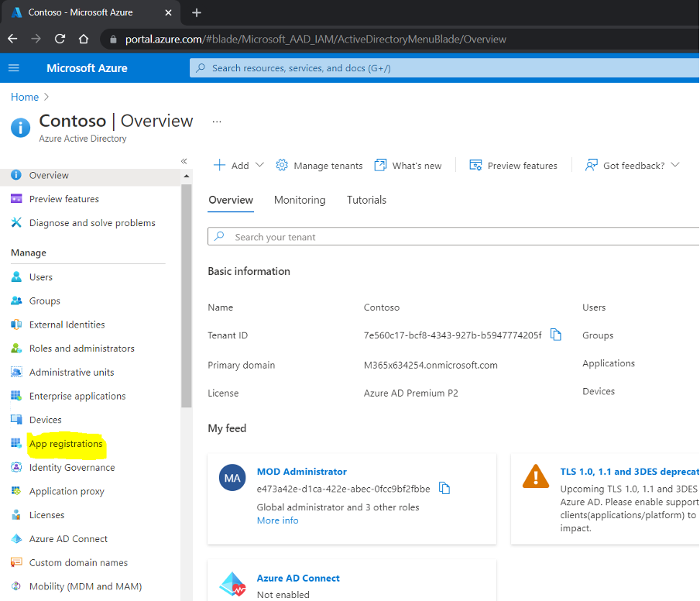Click the External Identities icon
Viewport: 700px width, 601px height.
point(16,325)
